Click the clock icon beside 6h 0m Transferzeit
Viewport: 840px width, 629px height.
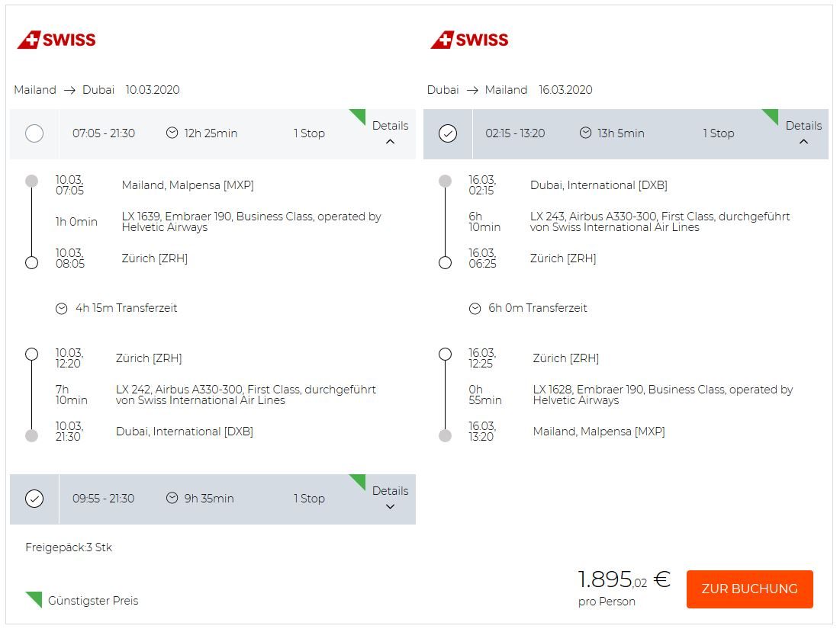click(x=475, y=308)
